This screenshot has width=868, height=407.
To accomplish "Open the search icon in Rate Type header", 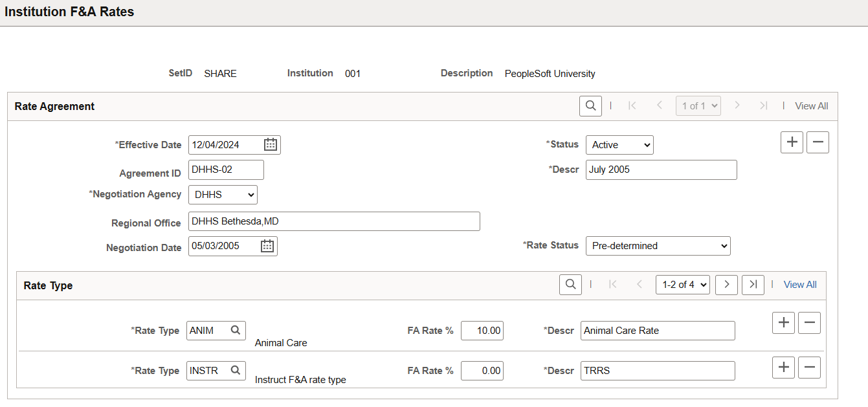I will (x=570, y=284).
